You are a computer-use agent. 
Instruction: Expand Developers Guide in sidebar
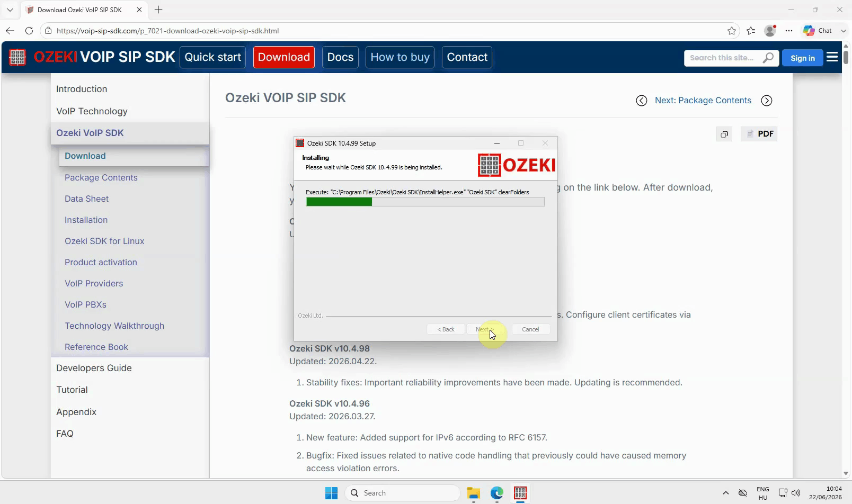click(94, 368)
